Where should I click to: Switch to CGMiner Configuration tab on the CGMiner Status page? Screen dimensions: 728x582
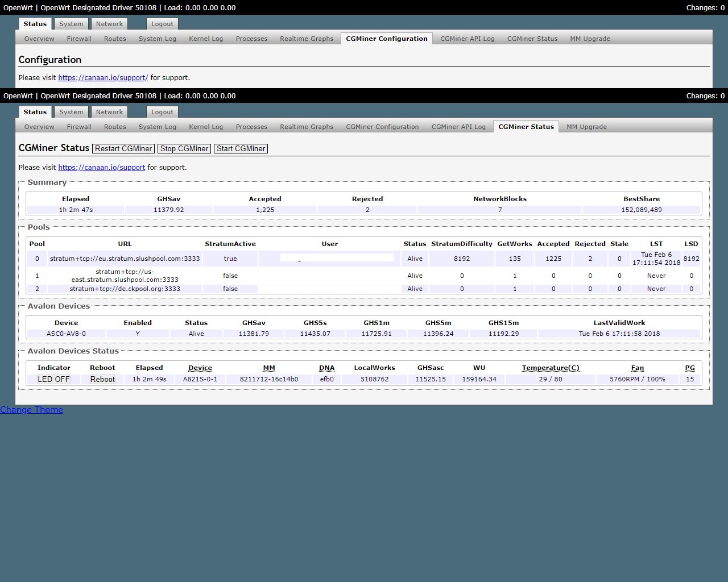(382, 127)
